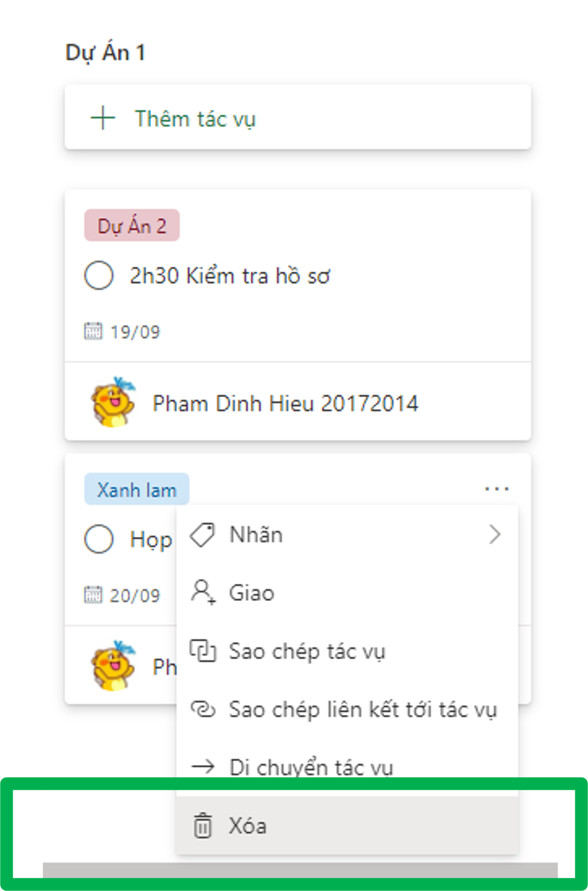Click the copy icon beside Sao chép tác vụ
Viewport: 588px width, 891px height.
(x=202, y=651)
